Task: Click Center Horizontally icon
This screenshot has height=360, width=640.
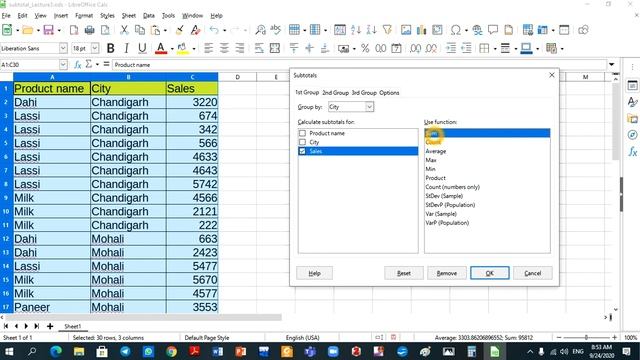Action: (x=224, y=49)
